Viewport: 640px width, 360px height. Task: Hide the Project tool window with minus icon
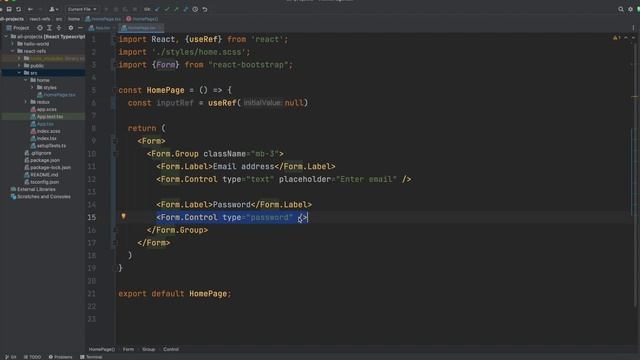point(80,28)
